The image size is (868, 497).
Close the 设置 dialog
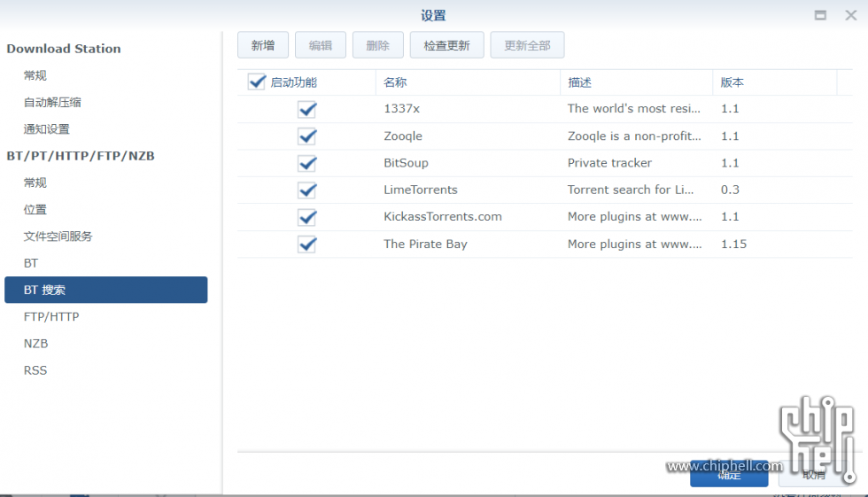(x=851, y=15)
